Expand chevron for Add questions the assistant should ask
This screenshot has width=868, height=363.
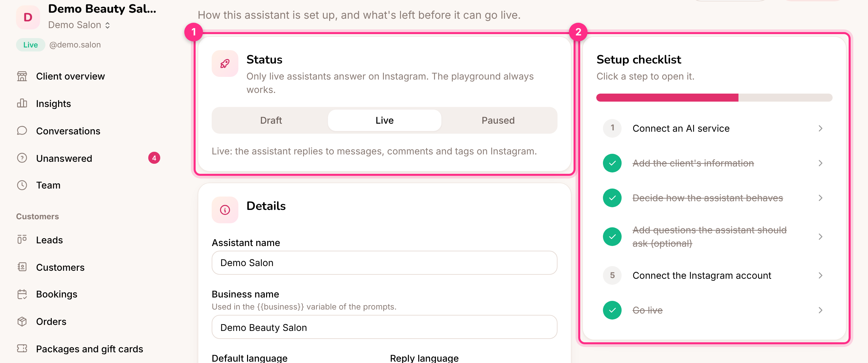click(820, 237)
